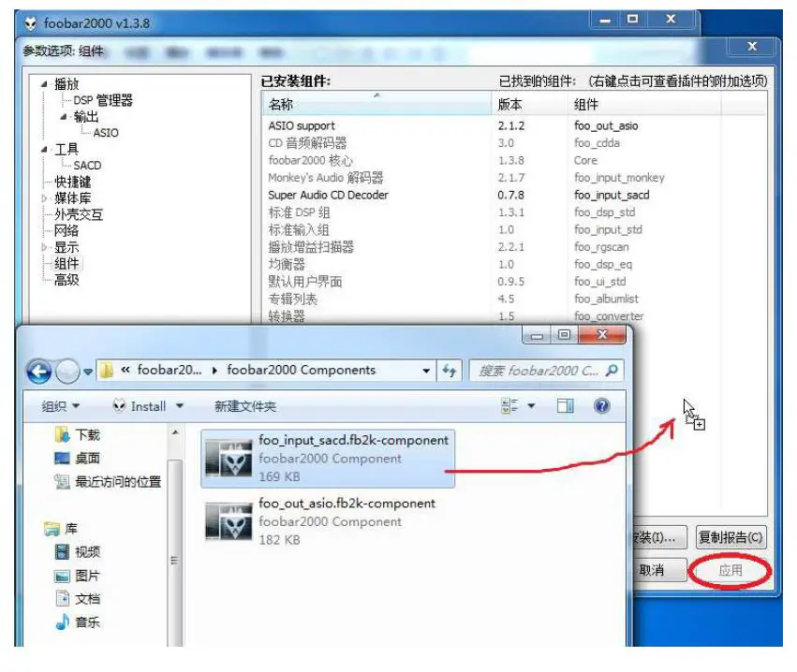Open the view options dropdown arrow
This screenshot has height=672, width=797.
[x=531, y=405]
